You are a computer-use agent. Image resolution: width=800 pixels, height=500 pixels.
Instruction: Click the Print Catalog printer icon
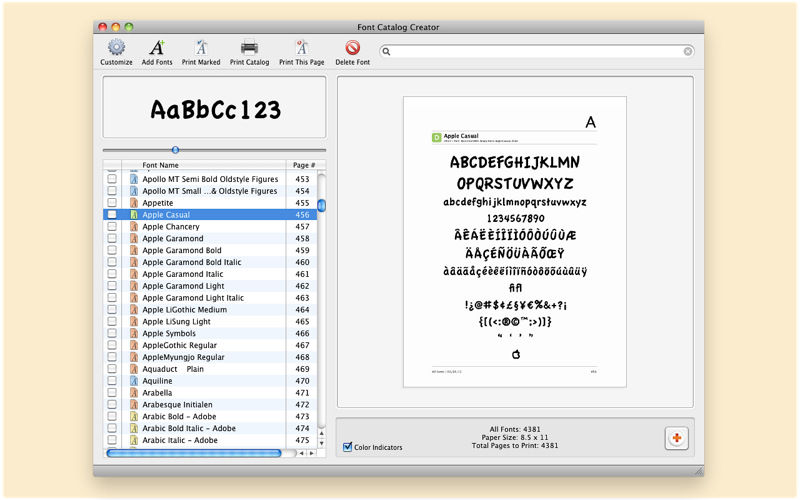click(x=249, y=47)
